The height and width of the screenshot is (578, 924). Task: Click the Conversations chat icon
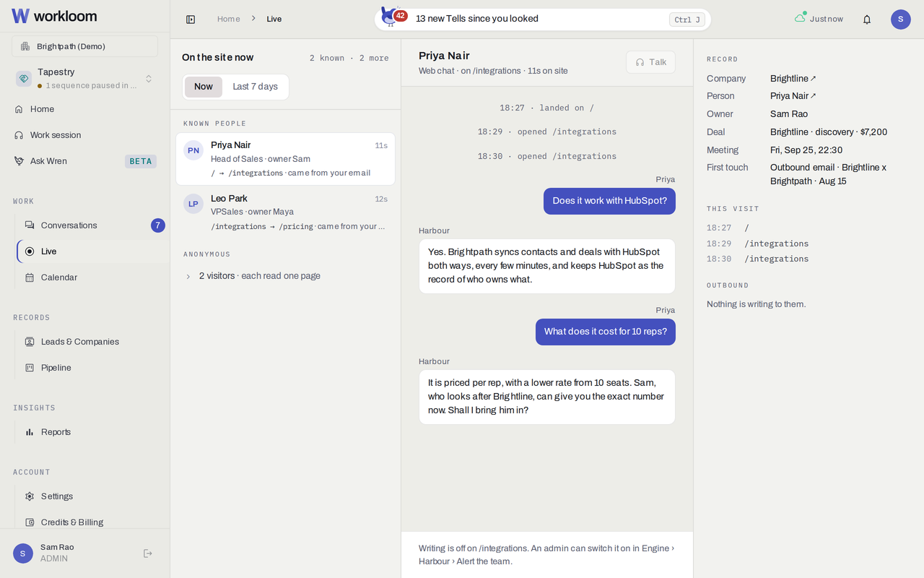[30, 225]
